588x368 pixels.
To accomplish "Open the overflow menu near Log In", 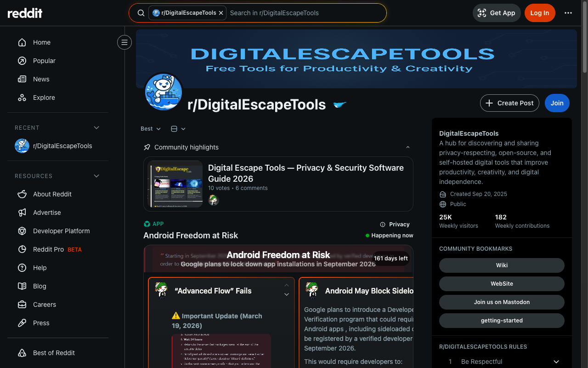I will pyautogui.click(x=568, y=13).
